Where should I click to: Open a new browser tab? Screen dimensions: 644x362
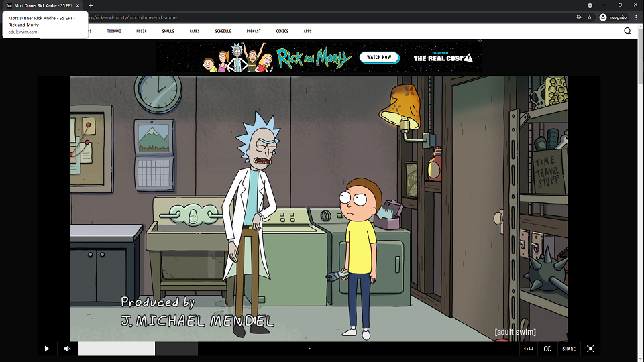tap(91, 5)
